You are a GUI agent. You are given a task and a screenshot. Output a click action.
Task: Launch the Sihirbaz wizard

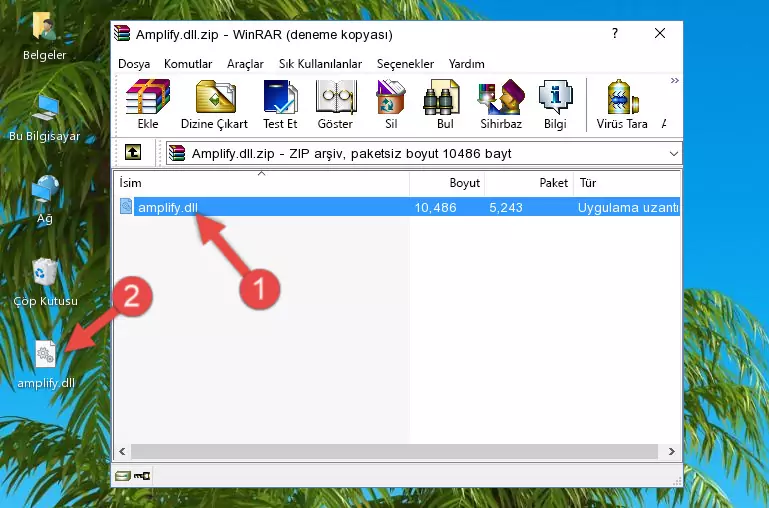pyautogui.click(x=501, y=104)
